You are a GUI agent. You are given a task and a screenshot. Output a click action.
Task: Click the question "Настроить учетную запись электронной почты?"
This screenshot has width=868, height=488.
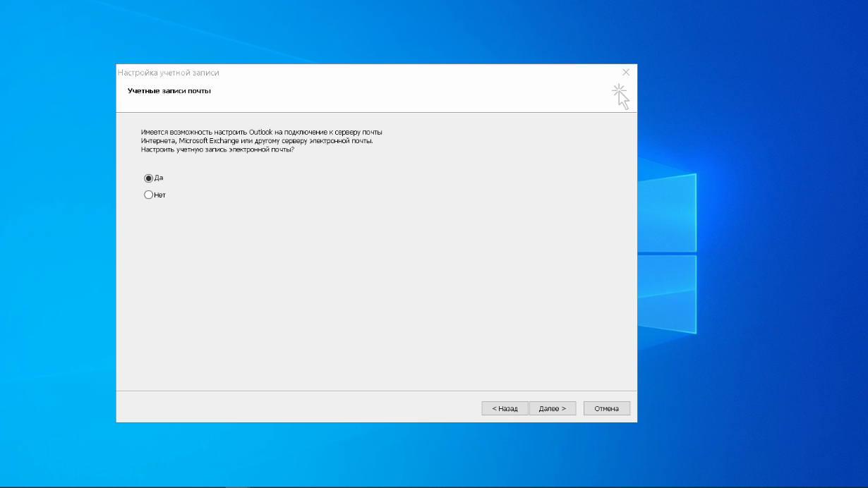pyautogui.click(x=217, y=150)
